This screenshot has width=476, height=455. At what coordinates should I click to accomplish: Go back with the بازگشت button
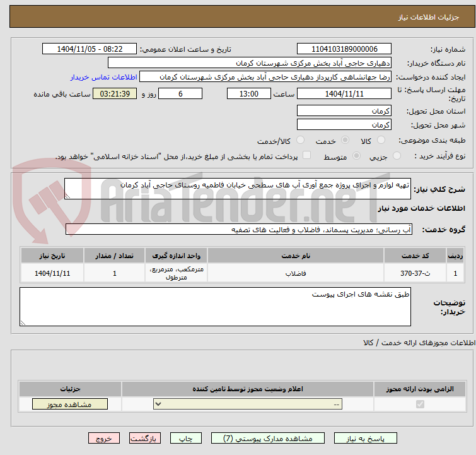click(x=145, y=439)
